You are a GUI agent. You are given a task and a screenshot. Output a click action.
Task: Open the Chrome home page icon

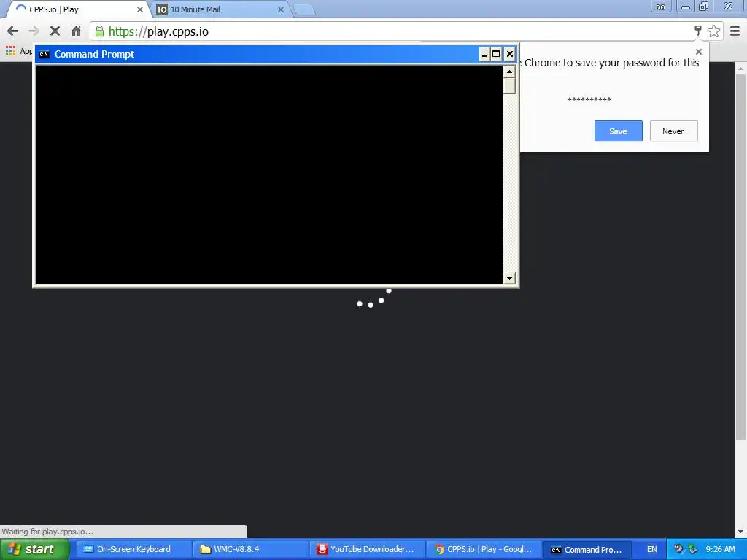tap(76, 31)
